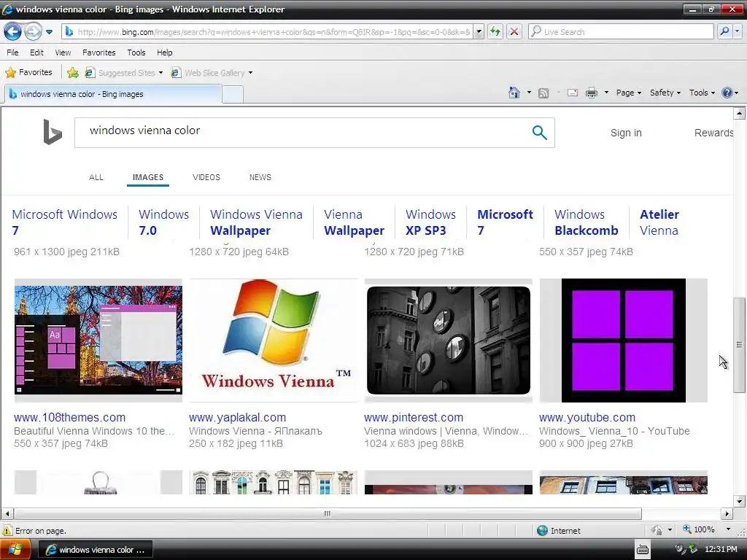This screenshot has width=747, height=560.
Task: Click the www.108themes.com link
Action: [69, 417]
